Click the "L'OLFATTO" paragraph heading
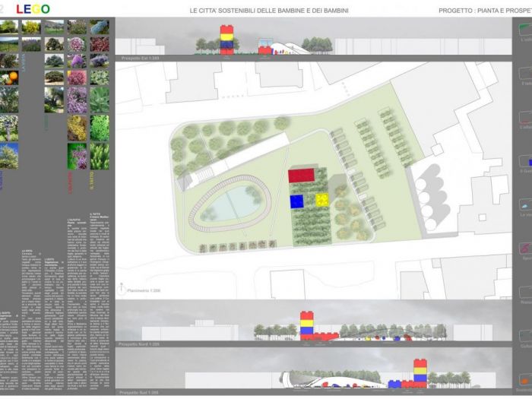 pyautogui.click(x=74, y=220)
